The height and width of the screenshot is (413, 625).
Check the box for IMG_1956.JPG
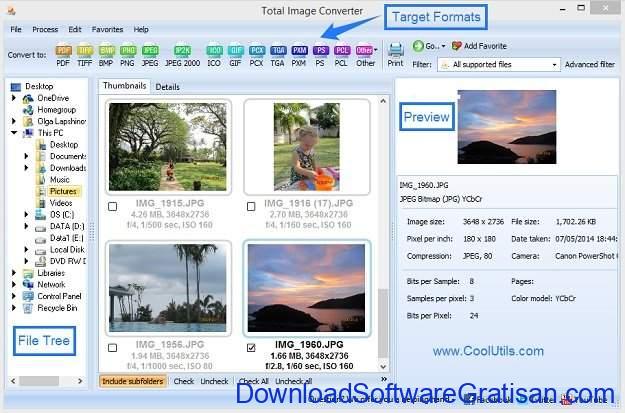click(112, 348)
